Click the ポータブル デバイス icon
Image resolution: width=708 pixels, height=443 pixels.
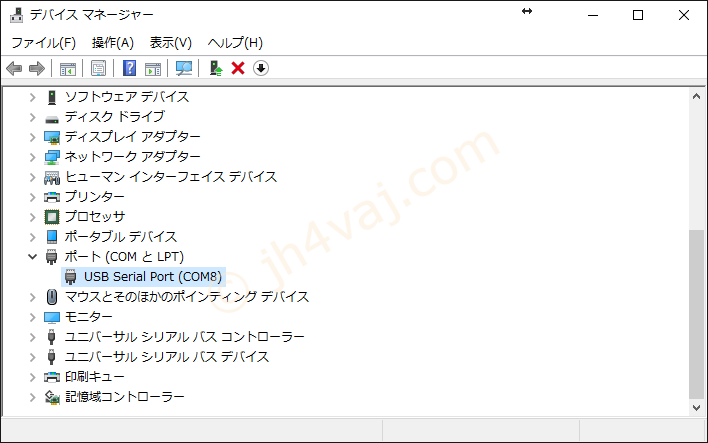click(x=52, y=237)
